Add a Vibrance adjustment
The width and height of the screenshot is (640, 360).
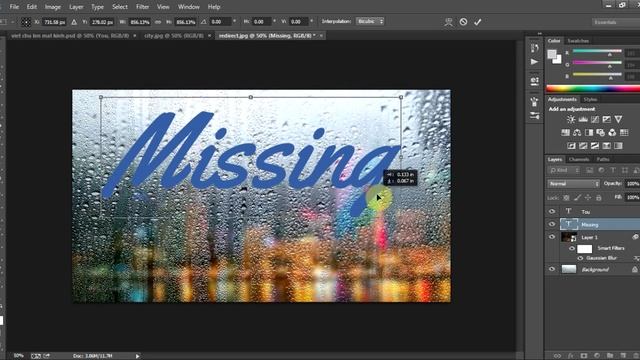[x=618, y=119]
